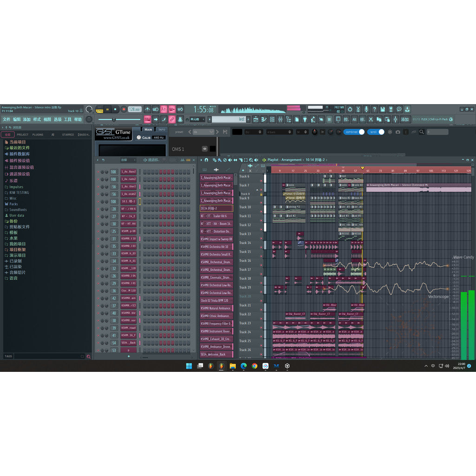This screenshot has height=476, width=476.
Task: Open the preset dropdown arrow in GTune panel
Action: [x=211, y=132]
